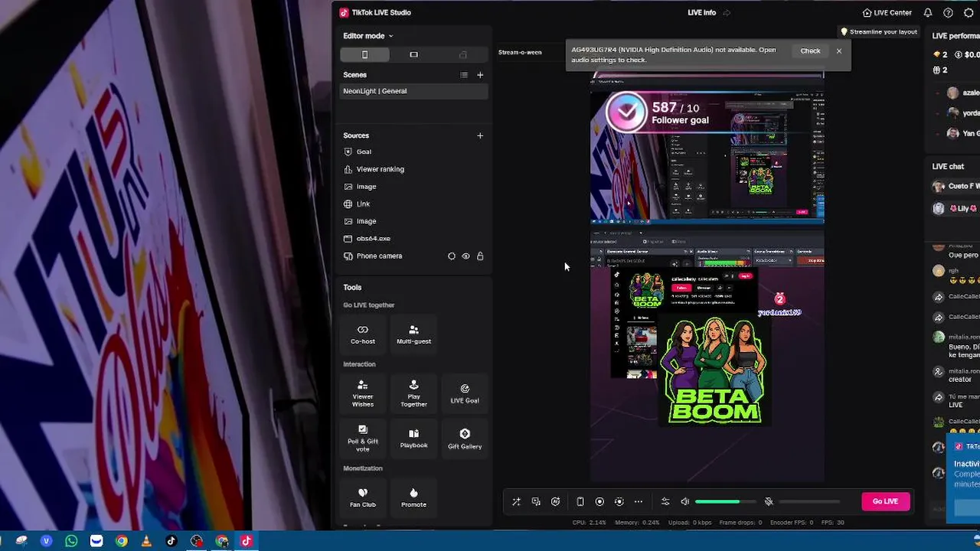Viewport: 980px width, 551px height.
Task: Add a new scene with plus icon
Action: tap(480, 75)
